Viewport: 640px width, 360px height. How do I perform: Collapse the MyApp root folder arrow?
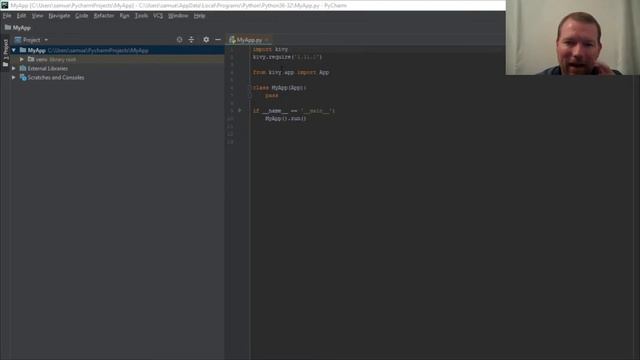point(14,50)
